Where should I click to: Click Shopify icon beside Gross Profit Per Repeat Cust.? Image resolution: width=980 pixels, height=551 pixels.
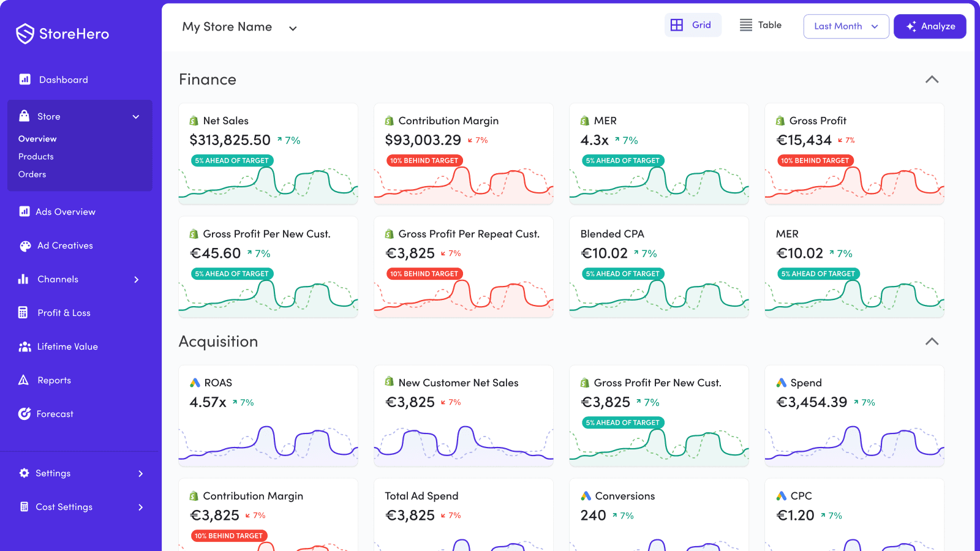[x=390, y=234]
